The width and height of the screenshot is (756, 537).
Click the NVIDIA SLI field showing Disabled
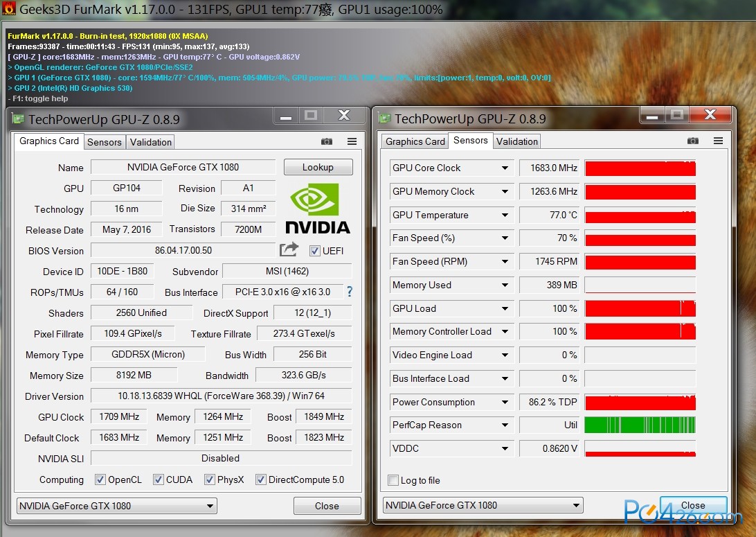(222, 459)
